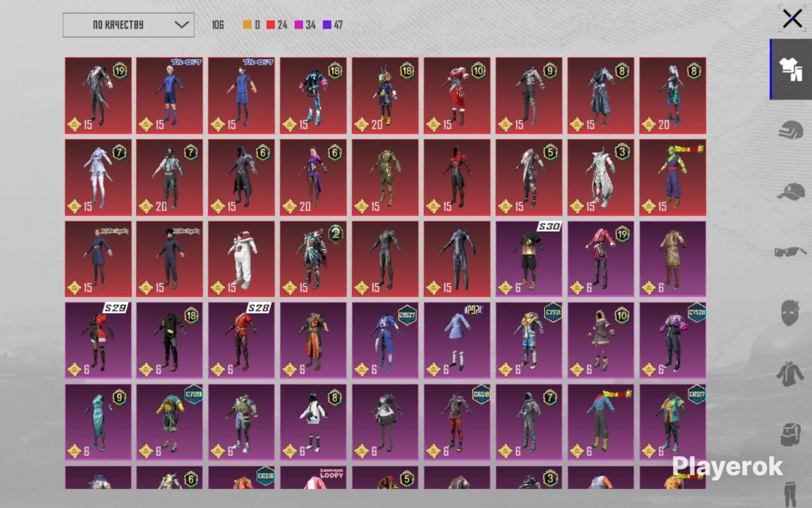Select the Dragon Ball blue jacket outfit
Viewport: 812px width, 508px height.
coord(601,422)
